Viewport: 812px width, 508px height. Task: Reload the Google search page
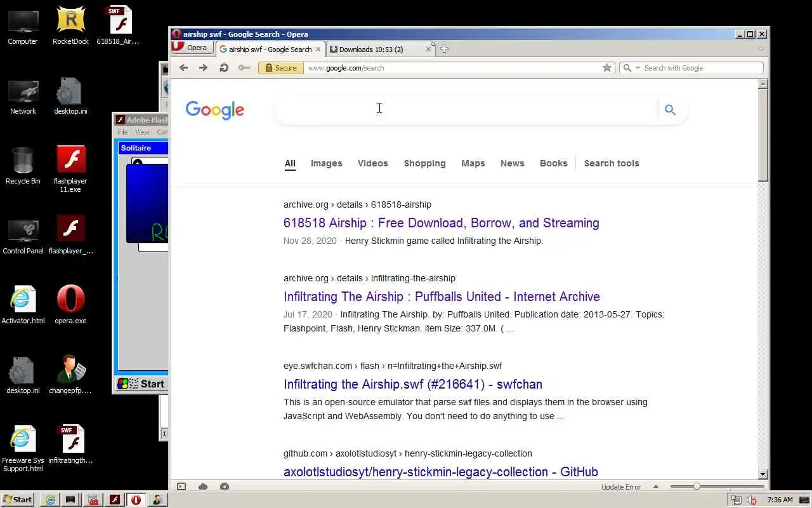tap(224, 68)
